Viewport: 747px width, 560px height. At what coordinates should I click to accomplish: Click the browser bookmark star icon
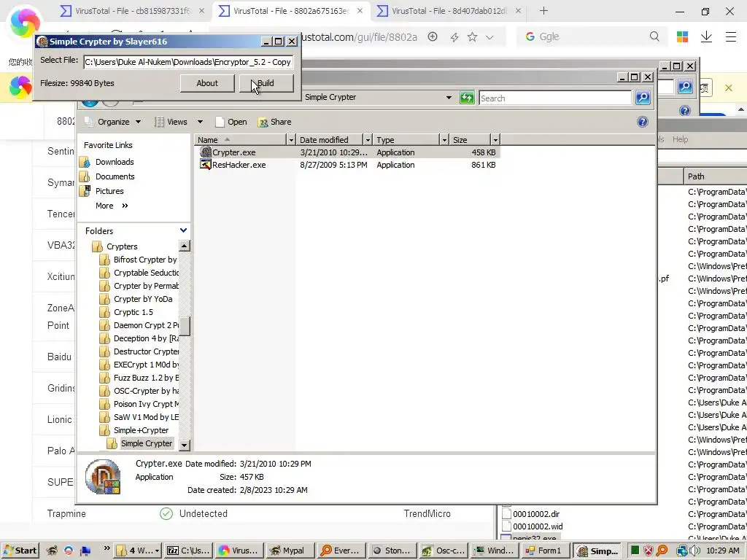pyautogui.click(x=472, y=36)
